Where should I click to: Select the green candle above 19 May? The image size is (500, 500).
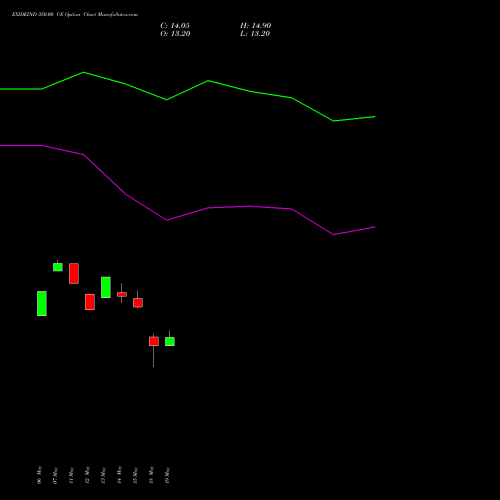pos(170,341)
